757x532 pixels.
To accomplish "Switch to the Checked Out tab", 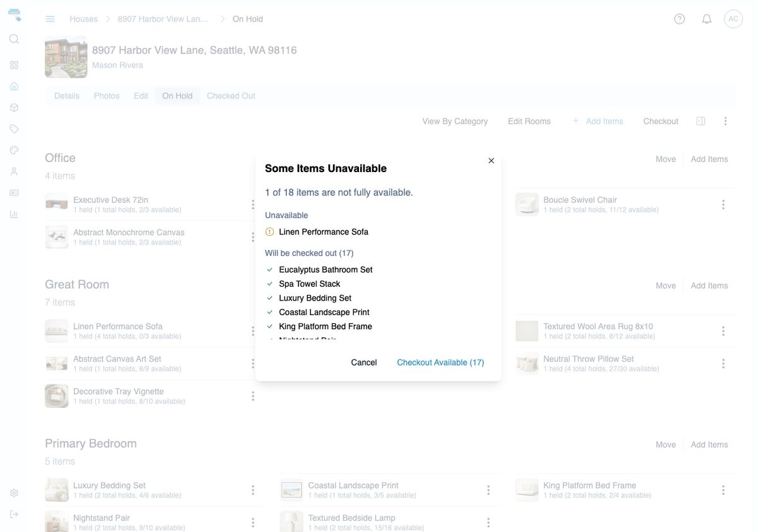I will click(x=231, y=96).
